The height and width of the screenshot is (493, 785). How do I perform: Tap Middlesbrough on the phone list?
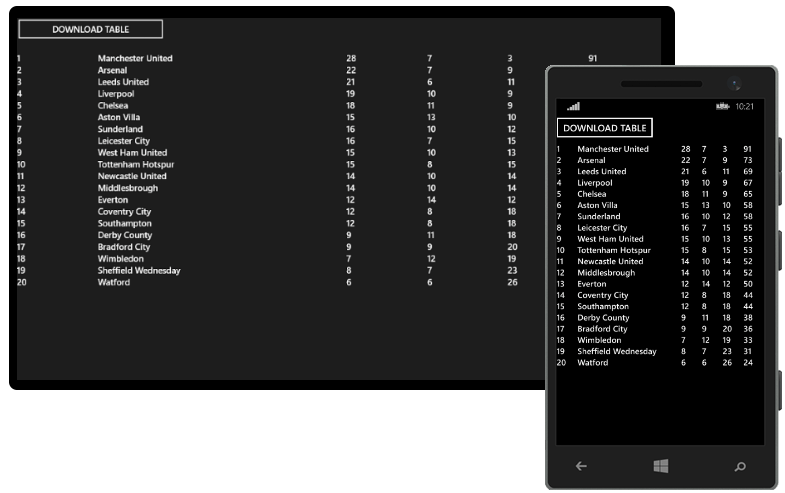tap(606, 272)
